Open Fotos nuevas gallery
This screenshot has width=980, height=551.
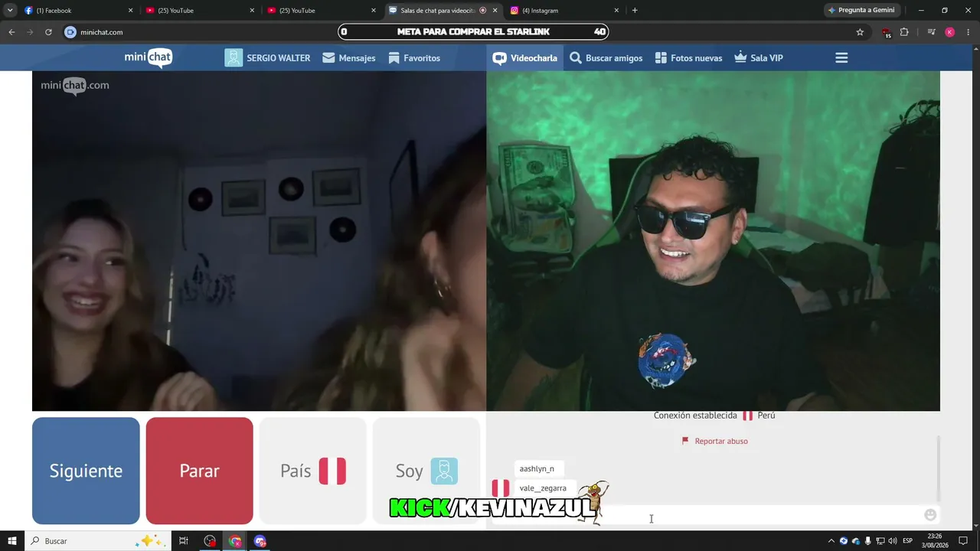point(689,58)
